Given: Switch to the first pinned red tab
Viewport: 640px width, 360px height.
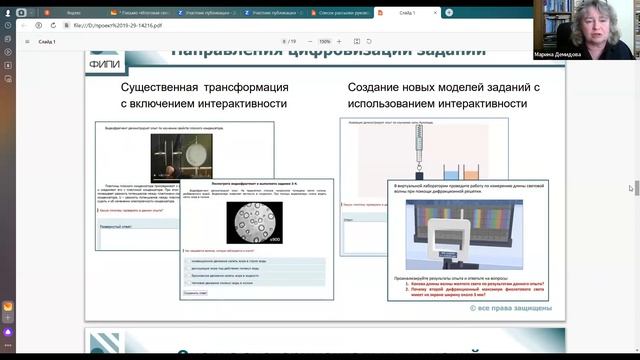Looking at the screenshot, I should pos(47,13).
